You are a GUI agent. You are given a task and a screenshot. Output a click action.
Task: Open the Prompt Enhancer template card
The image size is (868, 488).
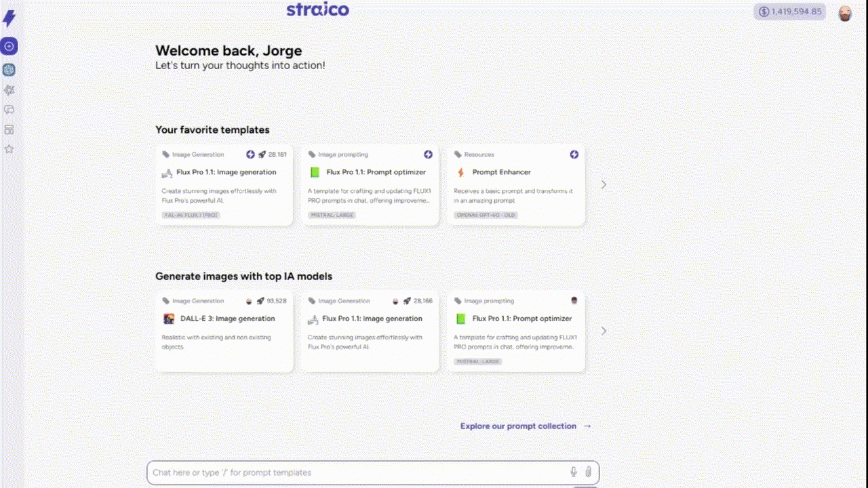pyautogui.click(x=516, y=184)
